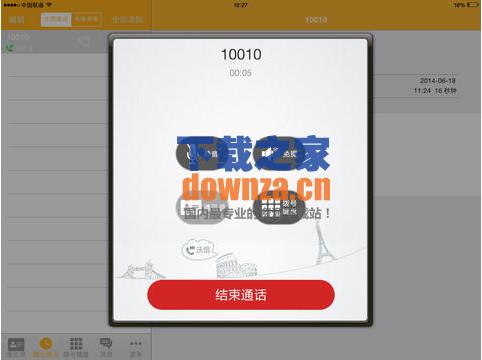
Task: Toggle mute during the 10010 call
Action: click(x=202, y=153)
